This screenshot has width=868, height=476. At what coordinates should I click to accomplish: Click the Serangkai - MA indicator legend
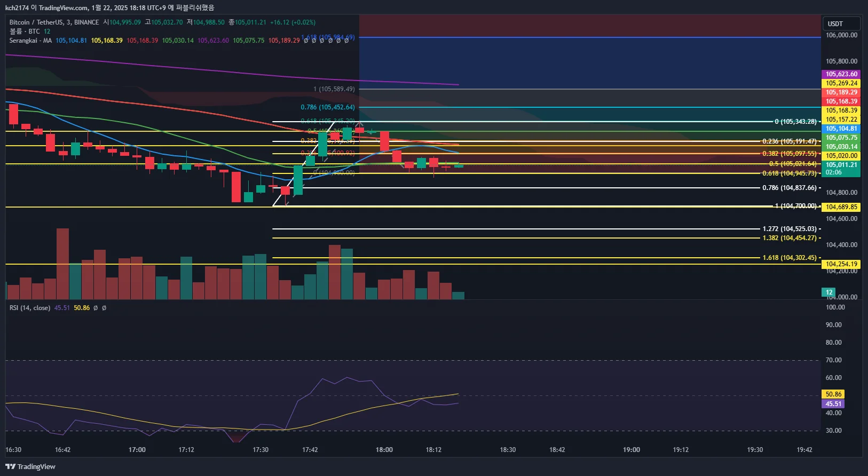click(30, 41)
